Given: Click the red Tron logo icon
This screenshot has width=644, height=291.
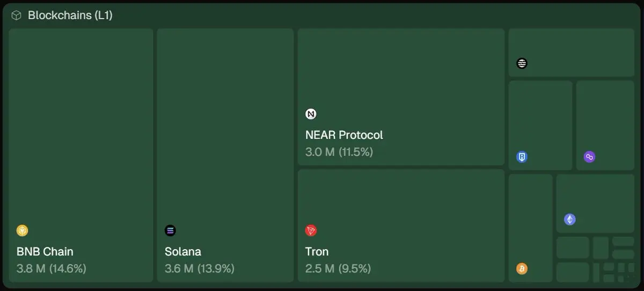Looking at the screenshot, I should [x=311, y=231].
